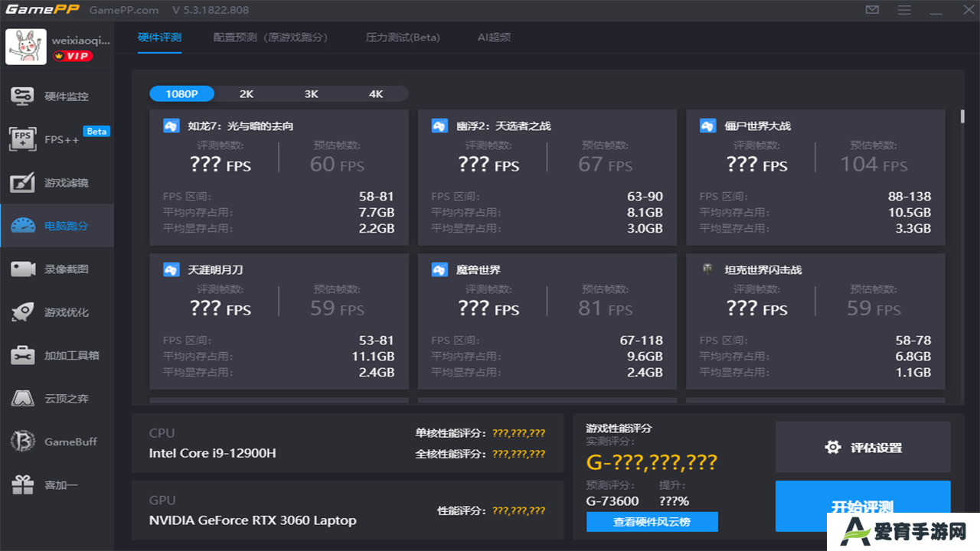The image size is (980, 551).
Task: Click the 3.3GB video memory value
Action: tap(913, 228)
